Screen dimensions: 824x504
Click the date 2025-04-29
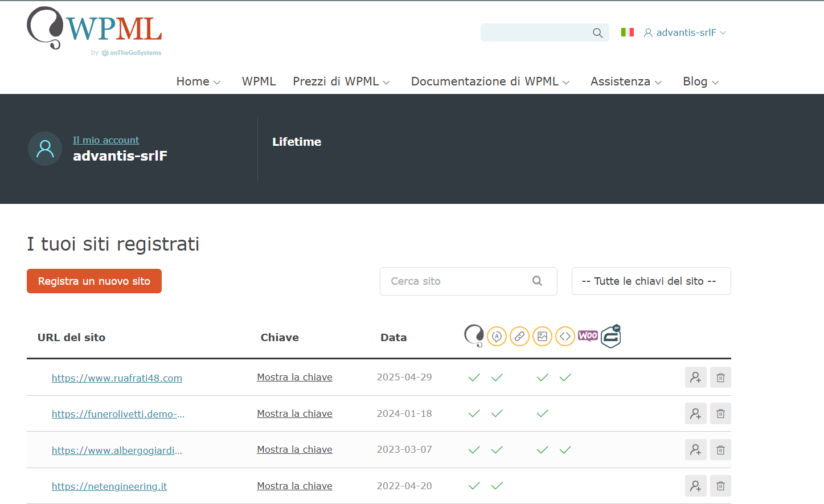[404, 377]
